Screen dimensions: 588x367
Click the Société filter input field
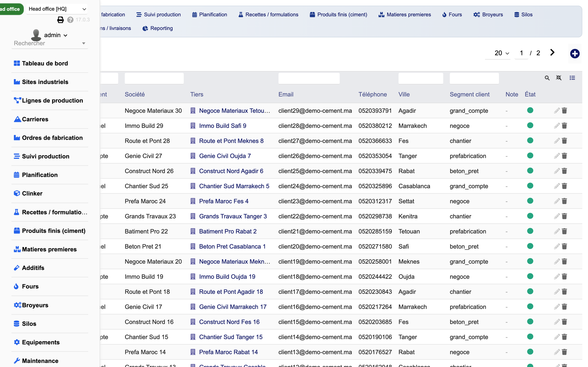(x=154, y=78)
